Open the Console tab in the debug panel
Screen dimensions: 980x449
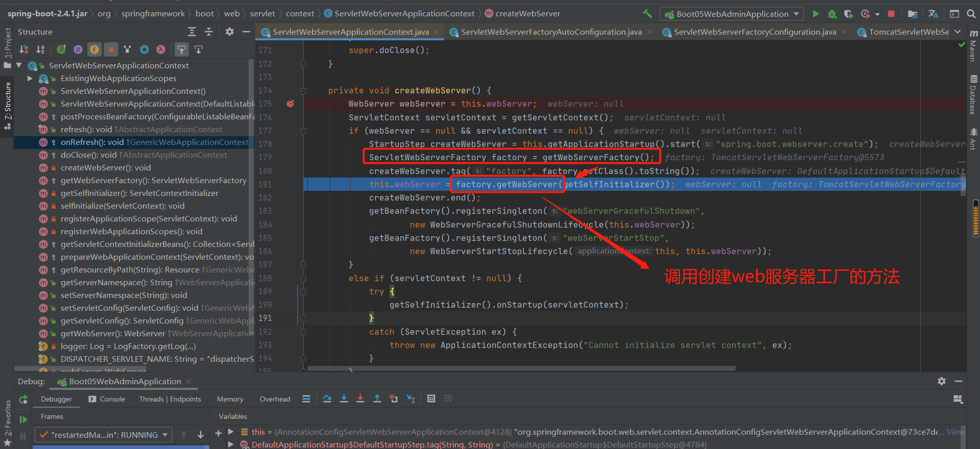(x=107, y=399)
